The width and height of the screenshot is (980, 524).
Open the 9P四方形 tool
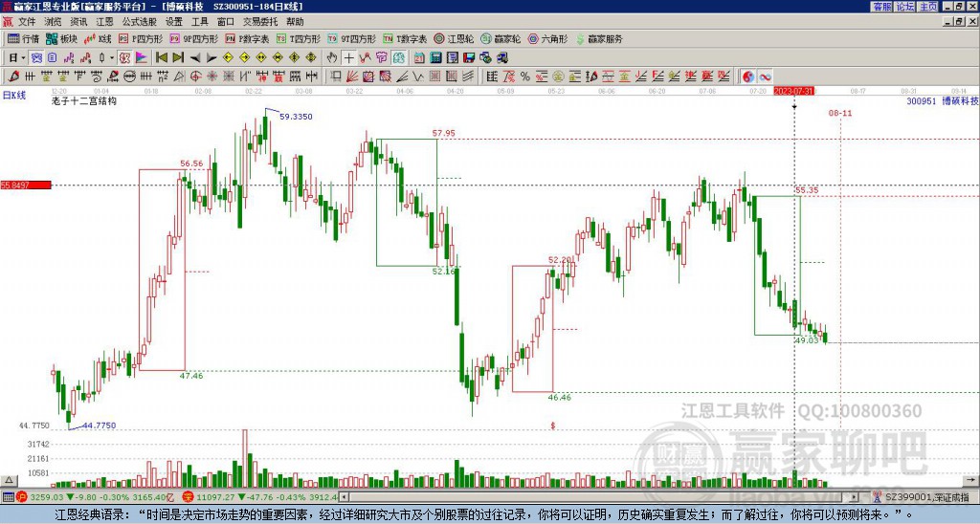point(193,38)
